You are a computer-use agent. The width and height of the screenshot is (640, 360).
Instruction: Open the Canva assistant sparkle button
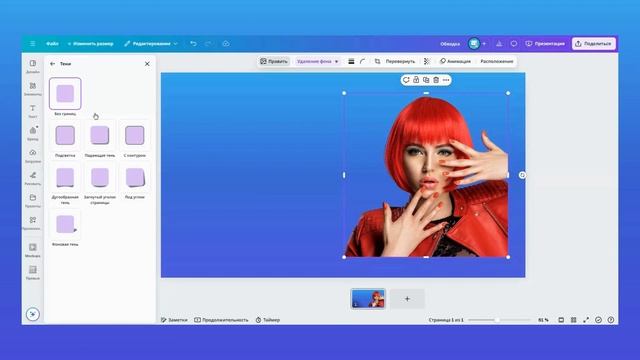(33, 314)
